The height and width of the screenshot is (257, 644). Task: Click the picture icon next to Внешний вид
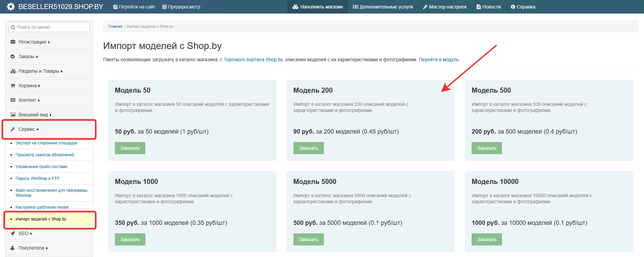coord(13,115)
